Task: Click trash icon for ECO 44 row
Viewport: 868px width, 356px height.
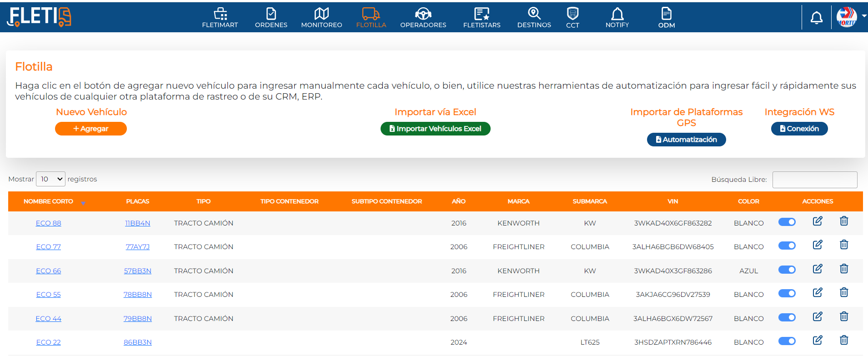Action: (x=843, y=317)
